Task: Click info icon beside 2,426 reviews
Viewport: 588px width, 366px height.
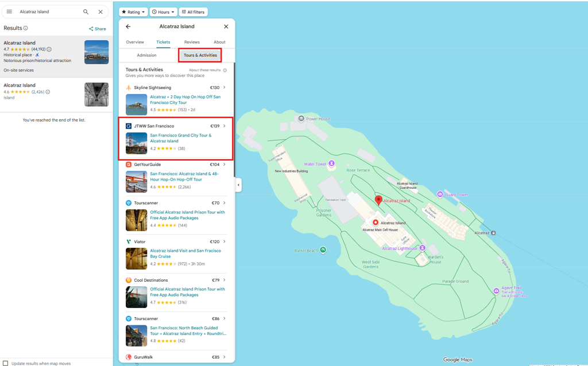Action: click(48, 92)
